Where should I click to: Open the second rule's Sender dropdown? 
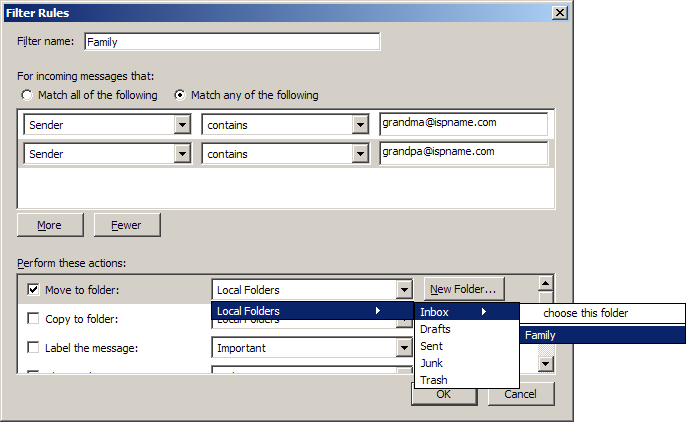click(182, 154)
